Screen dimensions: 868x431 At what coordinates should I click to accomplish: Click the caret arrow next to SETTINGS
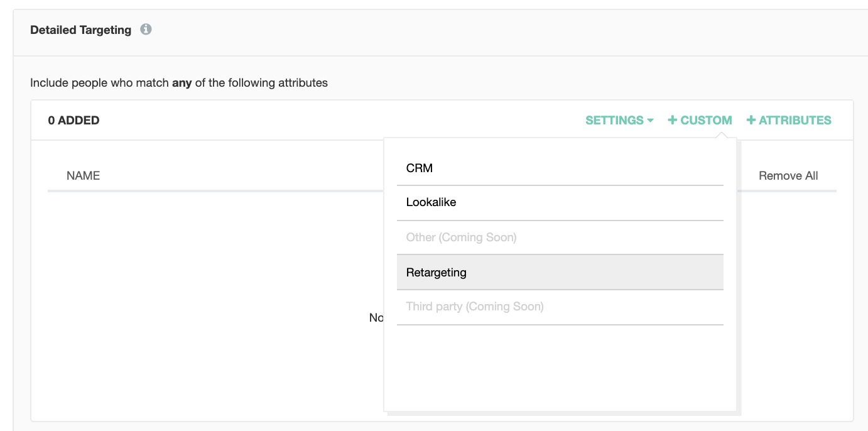650,120
